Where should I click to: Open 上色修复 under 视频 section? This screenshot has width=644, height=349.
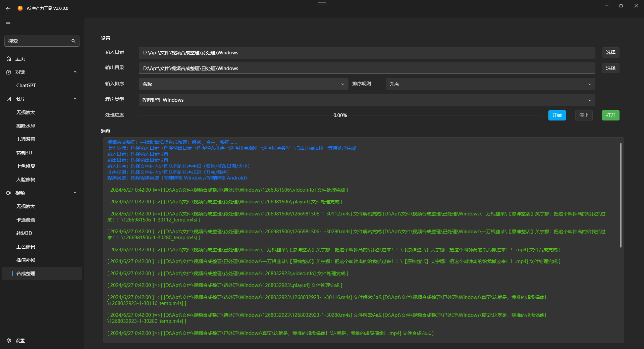pyautogui.click(x=42, y=247)
